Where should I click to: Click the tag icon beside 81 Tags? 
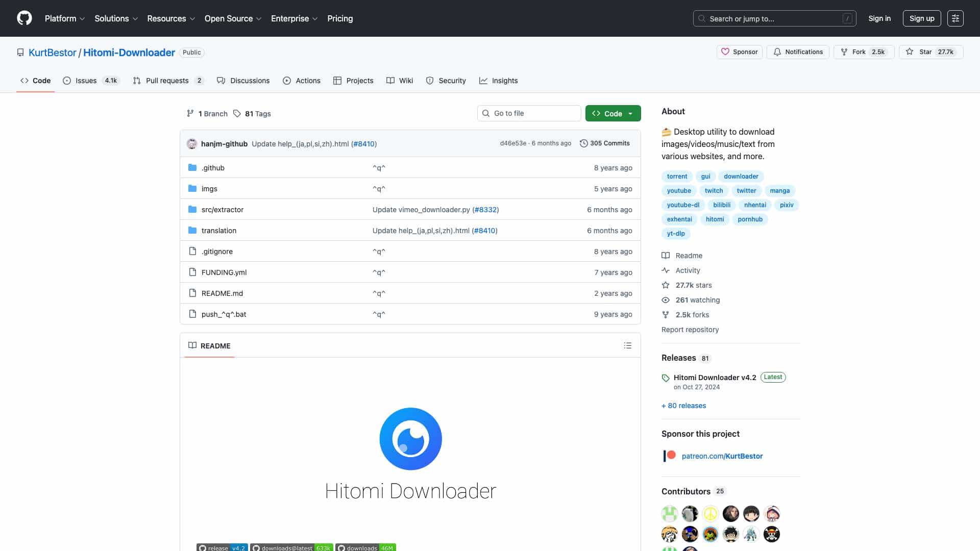click(237, 113)
